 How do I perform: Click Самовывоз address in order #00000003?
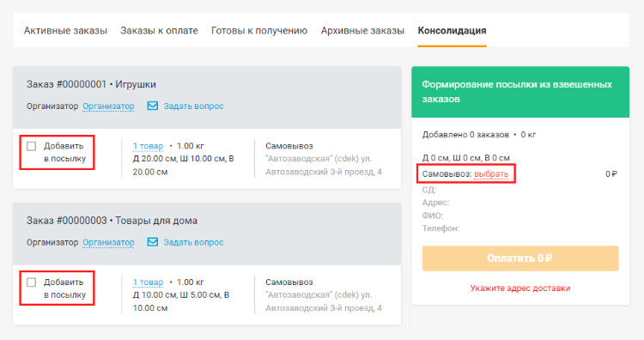[x=324, y=301]
